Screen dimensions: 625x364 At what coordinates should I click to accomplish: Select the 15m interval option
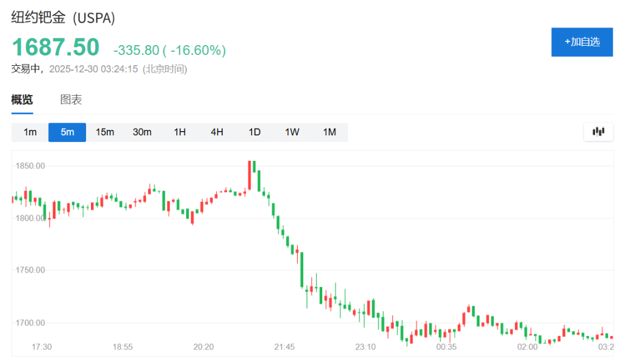point(104,132)
